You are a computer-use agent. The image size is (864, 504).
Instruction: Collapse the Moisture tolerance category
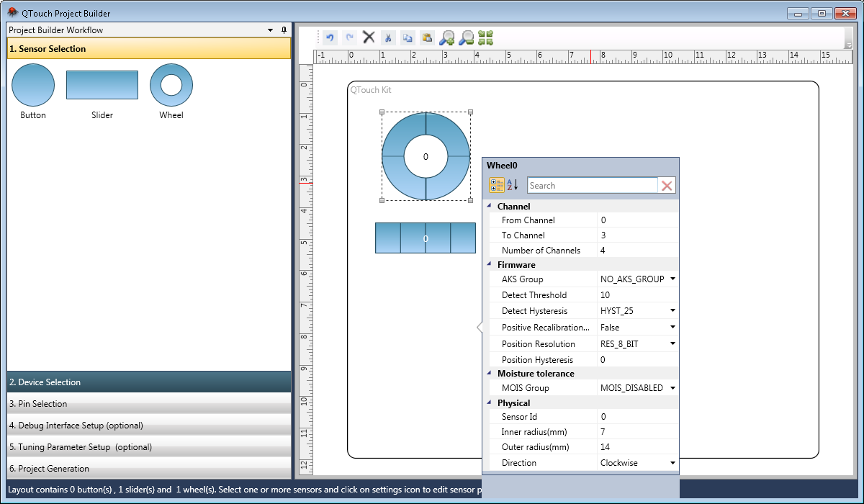point(490,373)
